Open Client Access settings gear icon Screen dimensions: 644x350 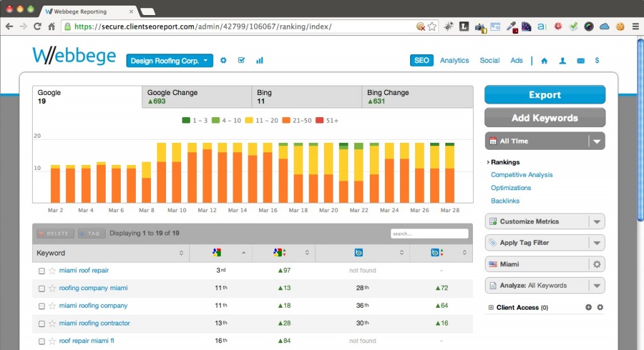(x=600, y=307)
